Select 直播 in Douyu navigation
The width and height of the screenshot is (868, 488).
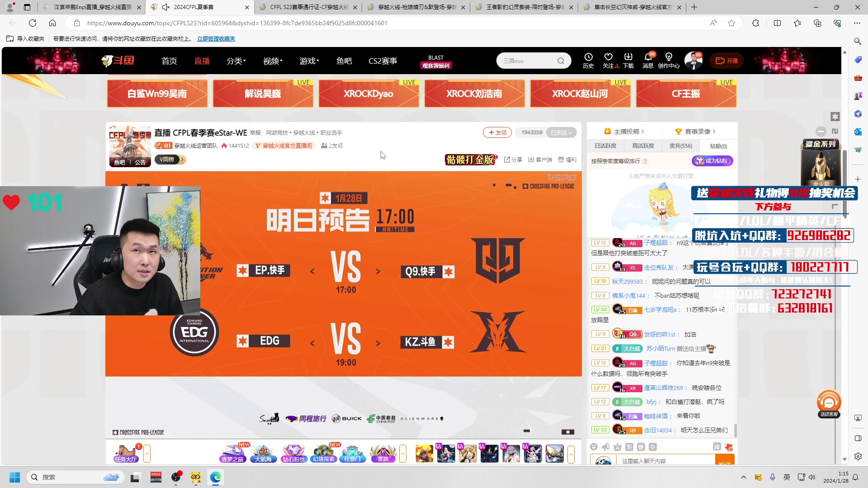pos(202,61)
